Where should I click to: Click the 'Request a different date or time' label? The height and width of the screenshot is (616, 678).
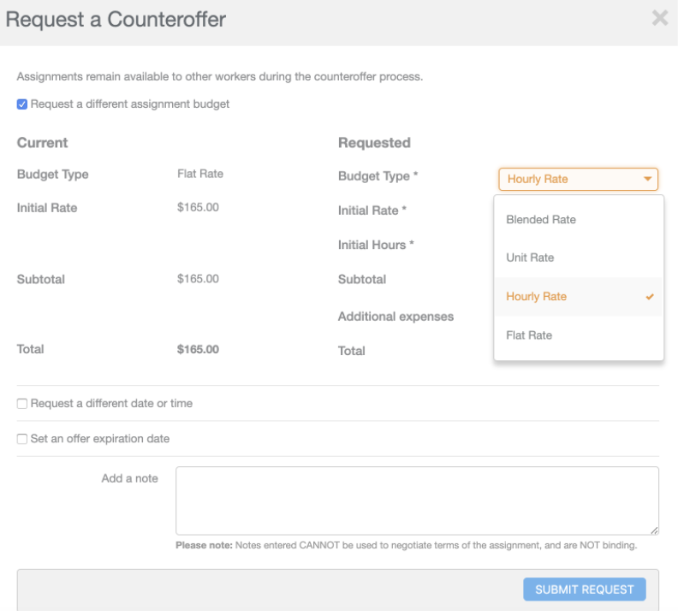pos(111,404)
